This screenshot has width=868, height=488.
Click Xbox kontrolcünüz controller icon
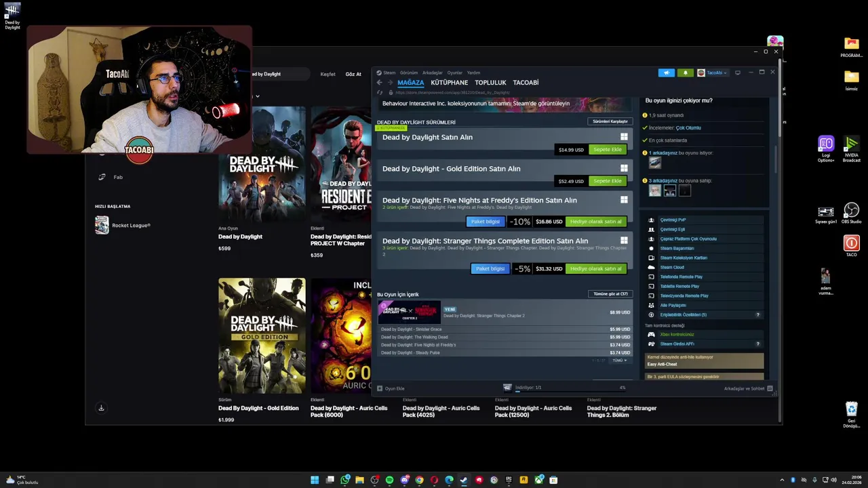click(x=652, y=334)
